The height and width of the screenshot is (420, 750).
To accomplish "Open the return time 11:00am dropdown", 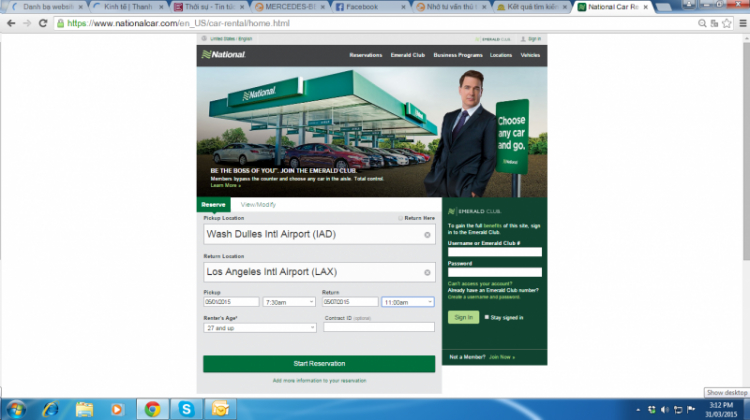I will point(408,302).
